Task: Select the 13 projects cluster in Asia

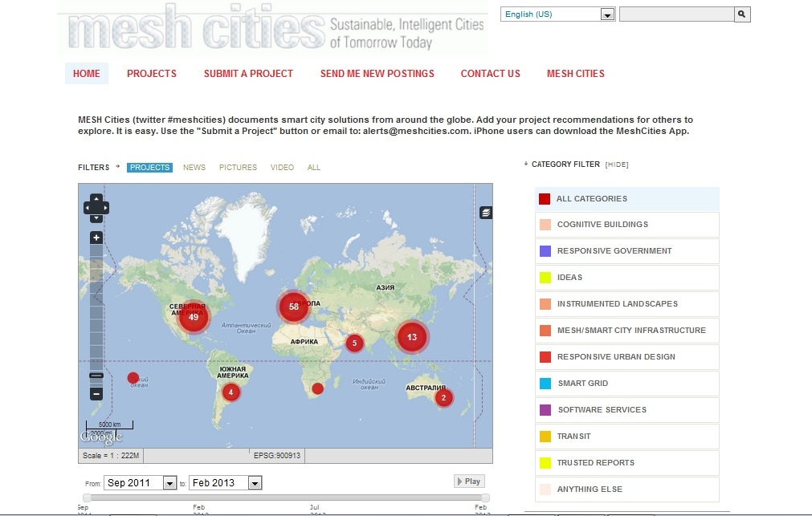Action: coord(412,337)
